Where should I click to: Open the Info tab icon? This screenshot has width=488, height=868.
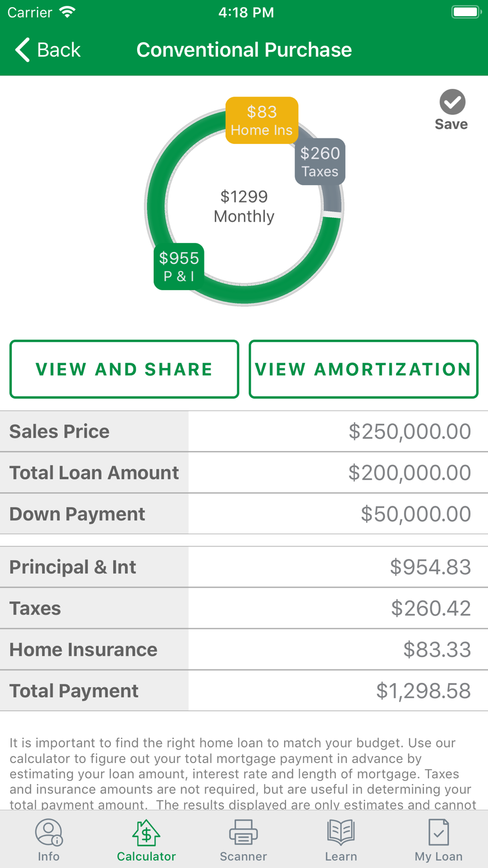click(x=48, y=832)
